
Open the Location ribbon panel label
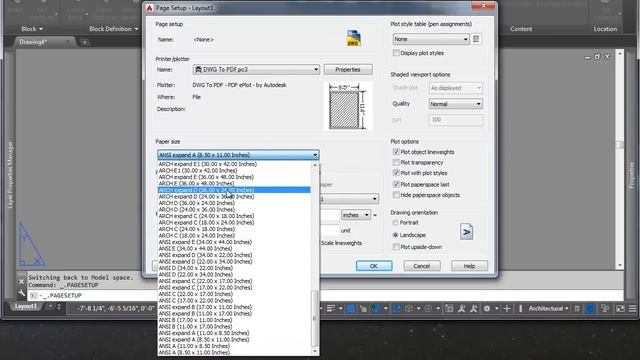(605, 29)
